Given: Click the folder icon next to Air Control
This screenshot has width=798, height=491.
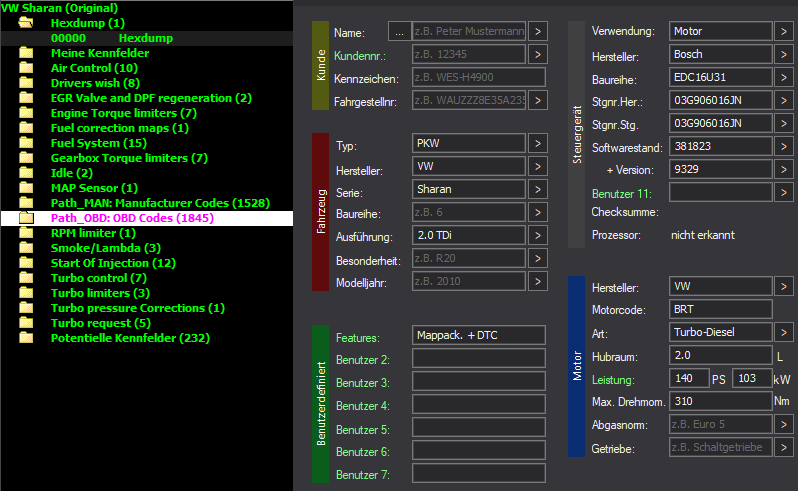Looking at the screenshot, I should [27, 68].
